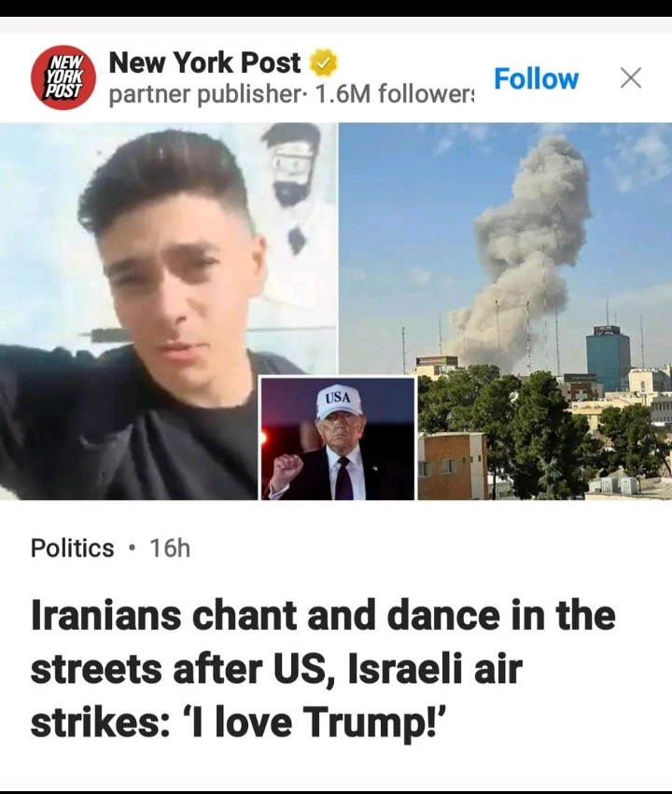Click the inset photo with USA cap
Image resolution: width=672 pixels, height=794 pixels.
coord(338,439)
